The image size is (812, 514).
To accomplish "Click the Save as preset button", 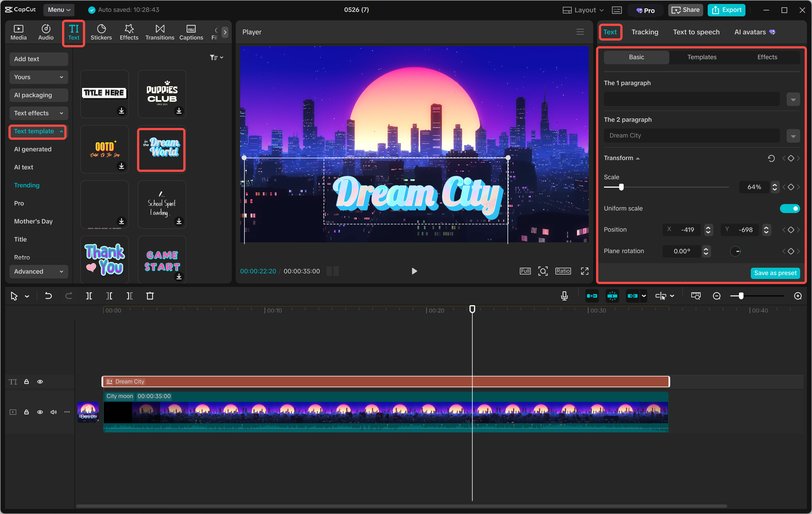I will 775,273.
